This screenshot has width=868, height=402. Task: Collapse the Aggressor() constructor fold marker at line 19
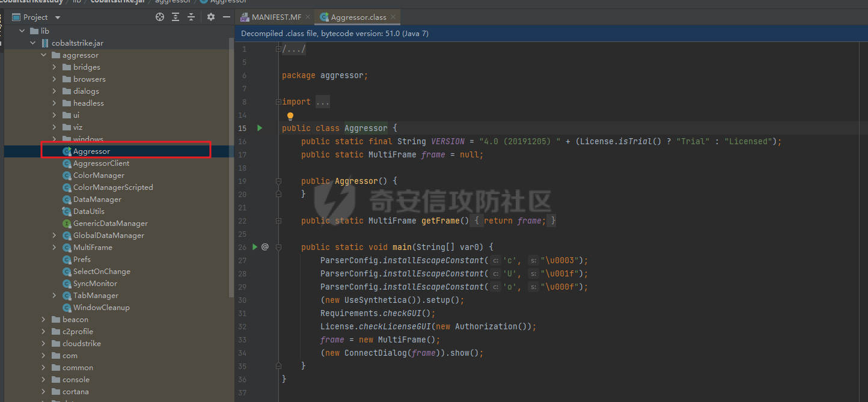pos(278,181)
